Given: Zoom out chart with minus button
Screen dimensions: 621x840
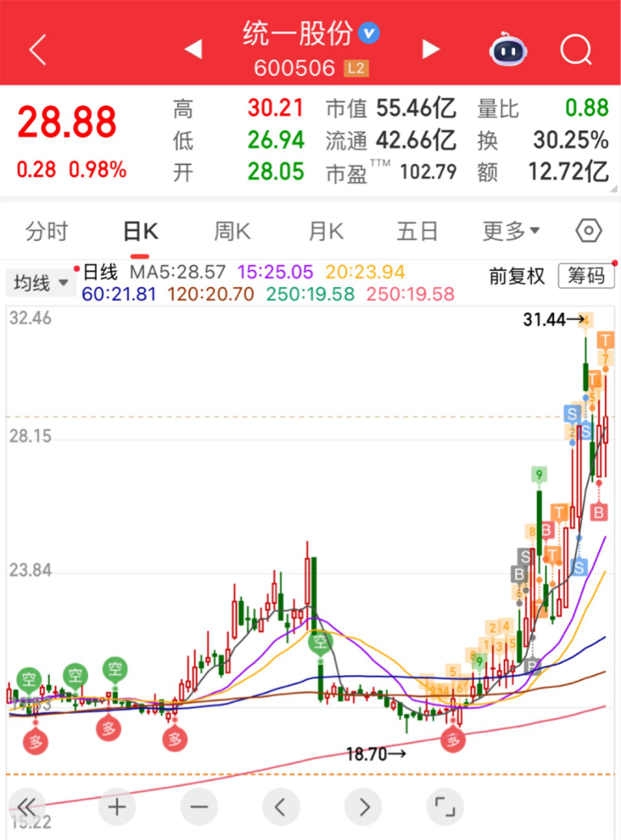Looking at the screenshot, I should tap(199, 806).
